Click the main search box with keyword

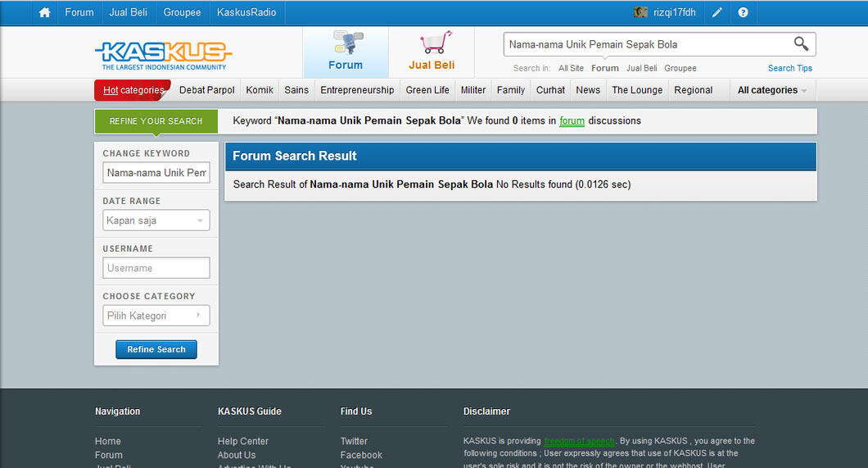648,44
